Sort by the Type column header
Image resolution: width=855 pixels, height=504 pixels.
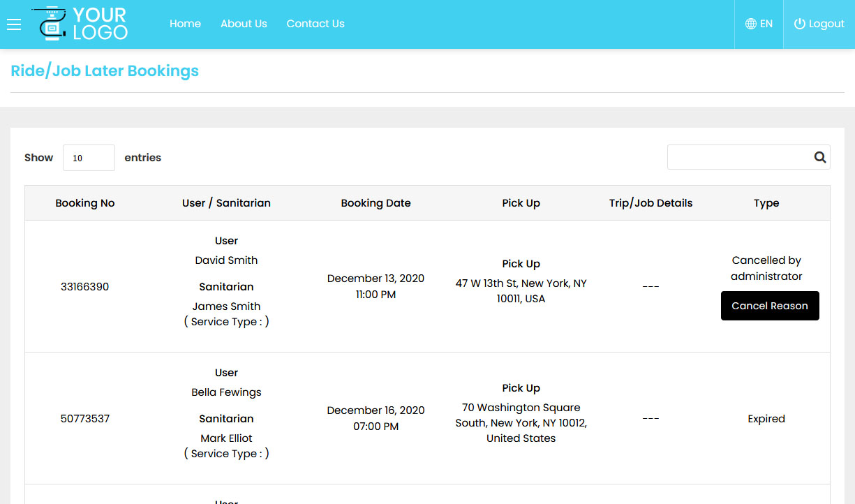click(x=766, y=203)
